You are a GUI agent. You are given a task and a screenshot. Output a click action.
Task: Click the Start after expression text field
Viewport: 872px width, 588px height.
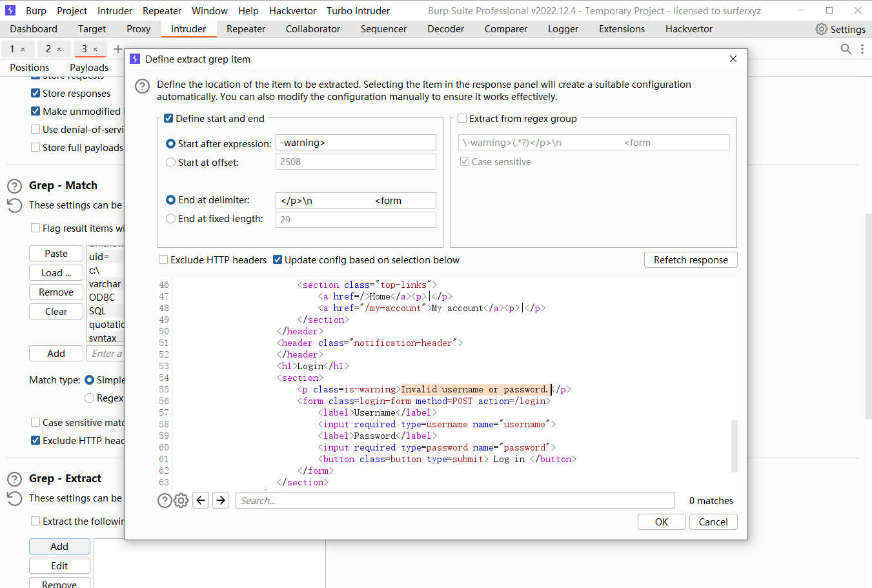tap(356, 143)
